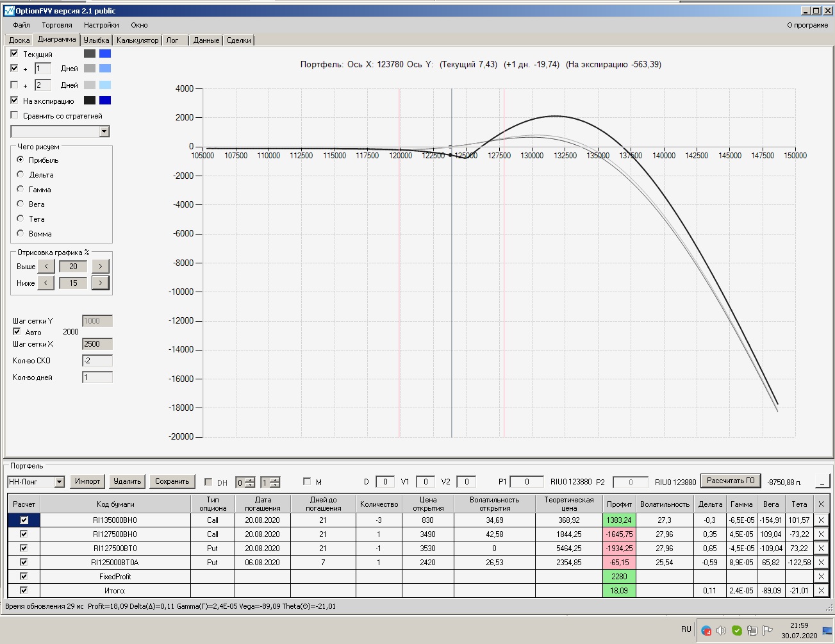Viewport: 835px width, 644px height.
Task: Click the Рассчитать ГО button
Action: coord(730,481)
